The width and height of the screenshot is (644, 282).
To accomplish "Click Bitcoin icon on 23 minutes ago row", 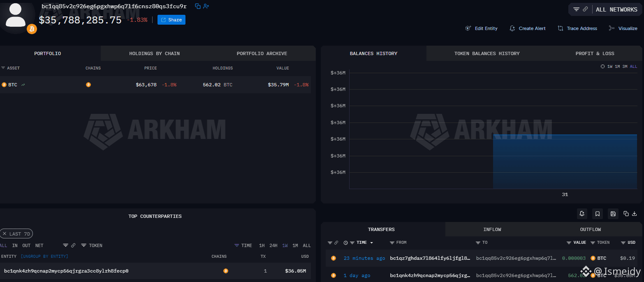I will pos(334,258).
